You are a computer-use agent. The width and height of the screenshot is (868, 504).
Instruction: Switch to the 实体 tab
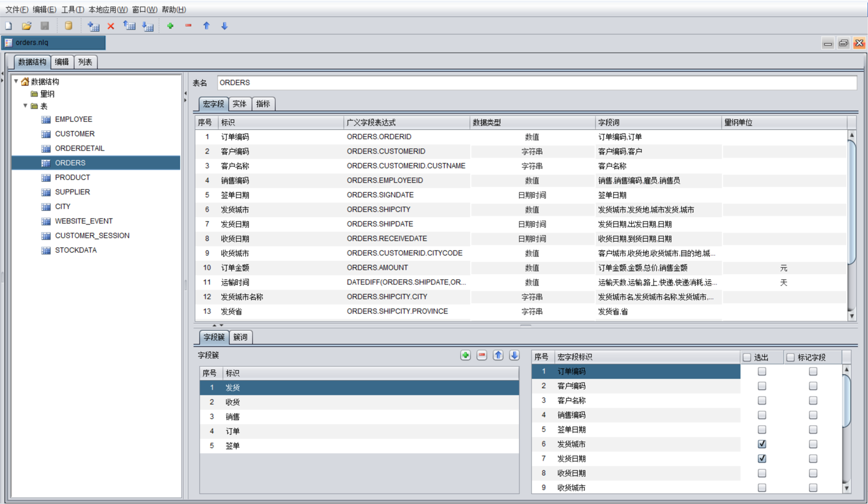239,104
